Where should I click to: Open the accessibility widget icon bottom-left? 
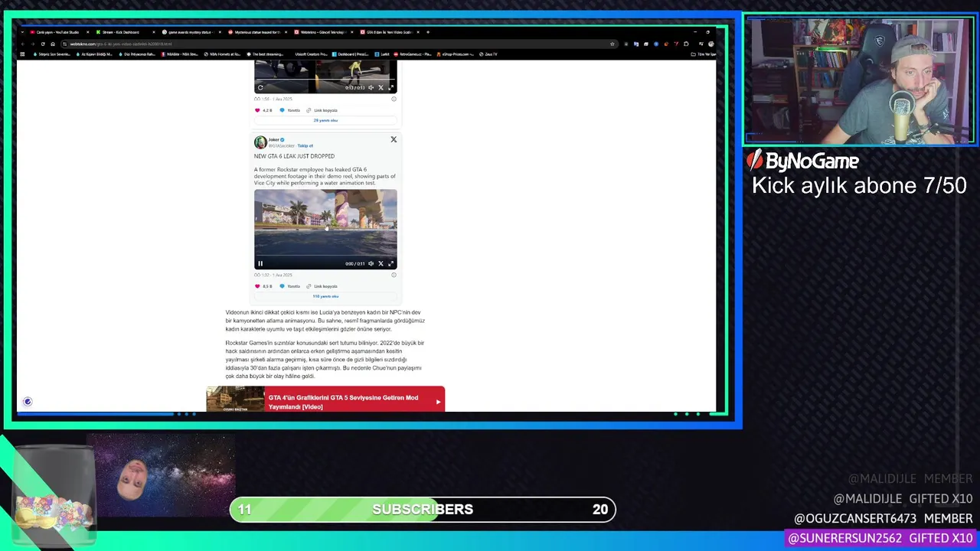click(28, 402)
